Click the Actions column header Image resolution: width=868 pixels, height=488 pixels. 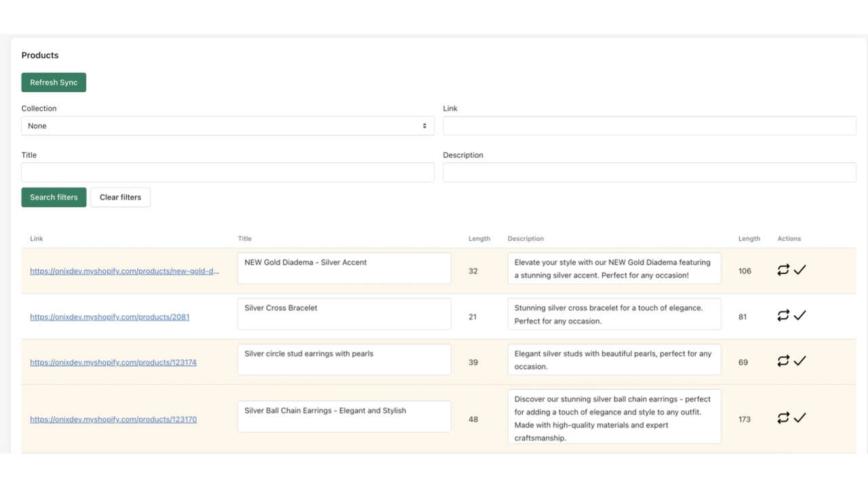click(789, 239)
